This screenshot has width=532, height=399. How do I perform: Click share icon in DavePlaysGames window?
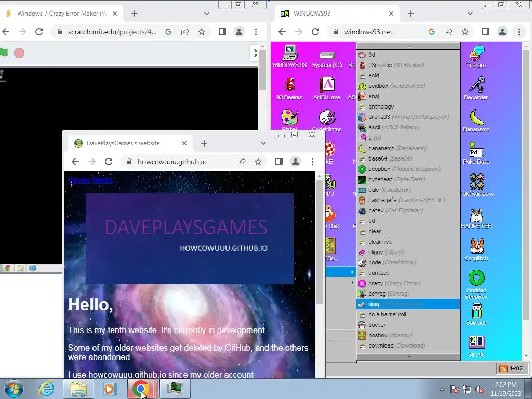tap(242, 162)
